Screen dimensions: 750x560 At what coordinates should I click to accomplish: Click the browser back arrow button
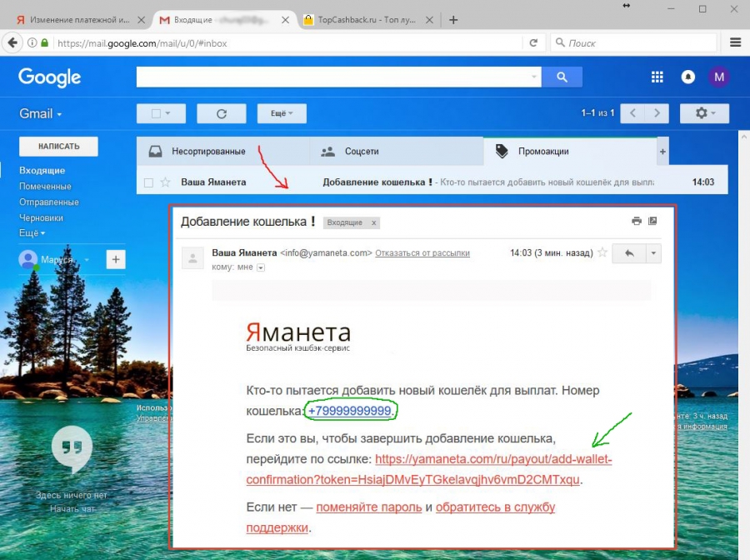(12, 43)
